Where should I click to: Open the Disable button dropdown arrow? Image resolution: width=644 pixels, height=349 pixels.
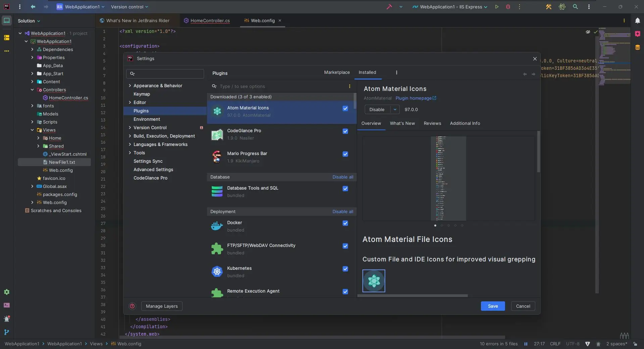tap(395, 110)
